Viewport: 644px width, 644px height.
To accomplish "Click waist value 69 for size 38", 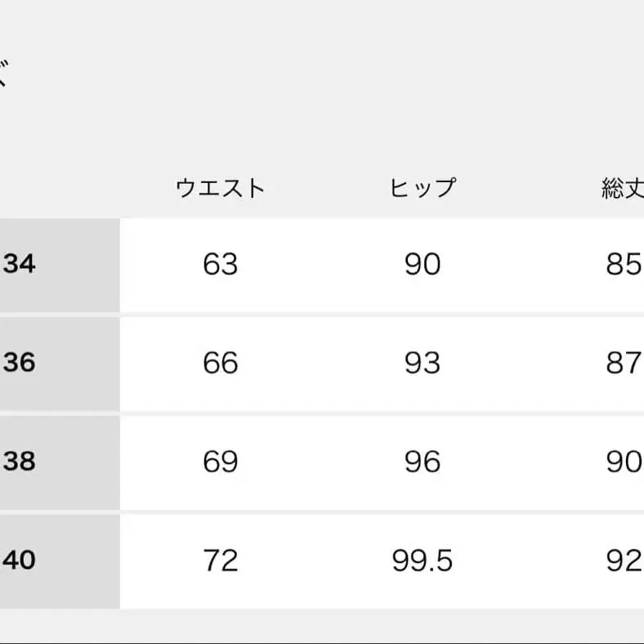I will (221, 463).
